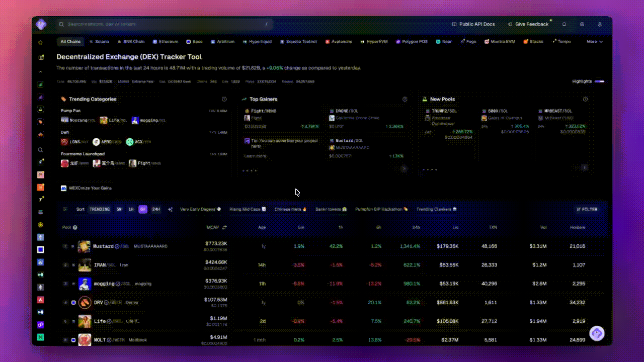Select the Hyperliquid chain tab
The image size is (644, 362).
click(x=258, y=42)
